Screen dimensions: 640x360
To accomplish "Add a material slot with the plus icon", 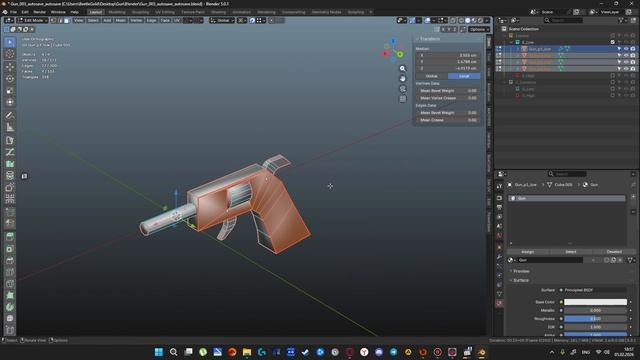I will point(633,197).
